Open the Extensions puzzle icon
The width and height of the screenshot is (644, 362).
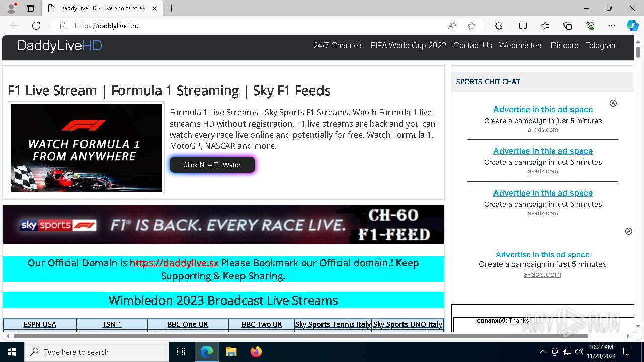[499, 26]
